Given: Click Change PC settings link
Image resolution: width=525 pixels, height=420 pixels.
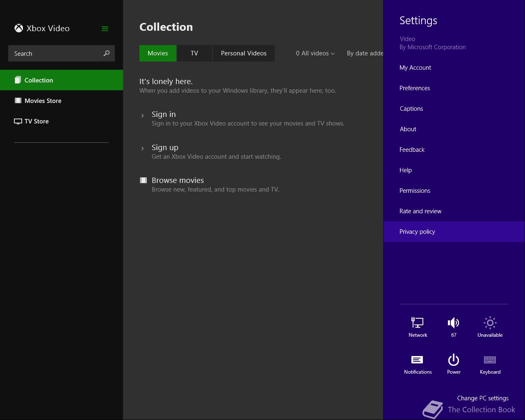Looking at the screenshot, I should click(483, 398).
